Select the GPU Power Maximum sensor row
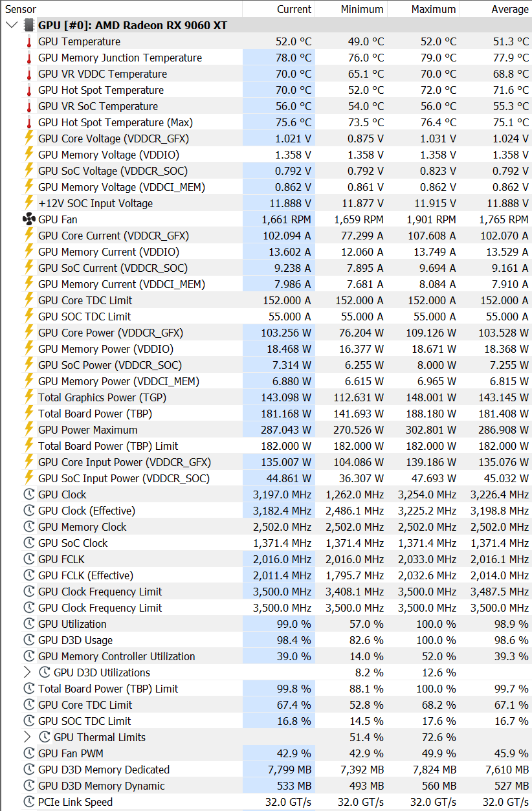532x811 pixels. tap(266, 430)
